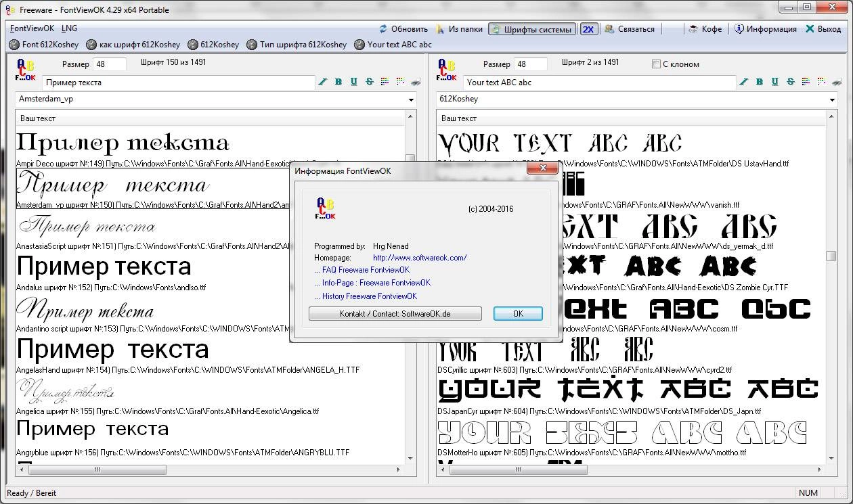The width and height of the screenshot is (853, 504).
Task: Click print icon in right pane
Action: [x=837, y=82]
